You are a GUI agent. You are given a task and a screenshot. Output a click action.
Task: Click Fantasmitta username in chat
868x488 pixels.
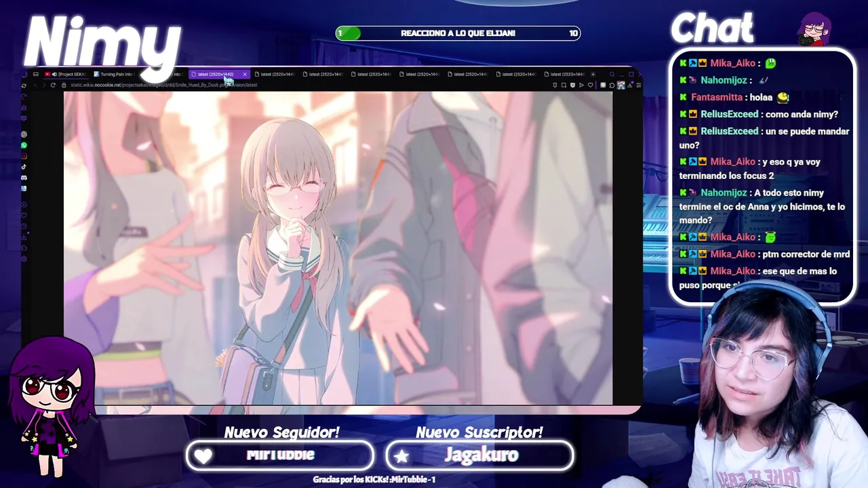(717, 97)
